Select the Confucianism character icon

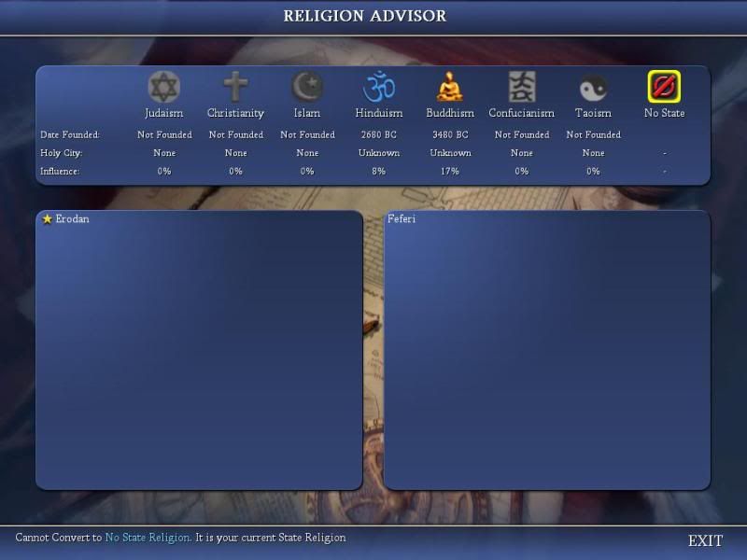tap(522, 88)
